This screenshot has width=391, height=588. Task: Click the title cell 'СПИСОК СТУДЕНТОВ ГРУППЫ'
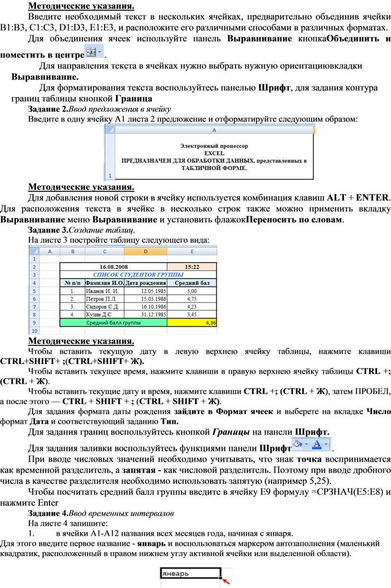point(138,275)
